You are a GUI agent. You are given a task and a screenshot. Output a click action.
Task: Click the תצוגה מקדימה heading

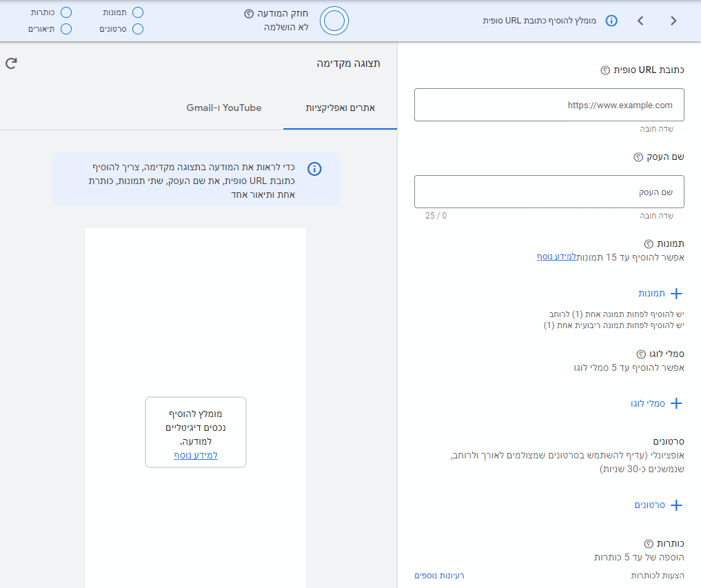coord(349,63)
